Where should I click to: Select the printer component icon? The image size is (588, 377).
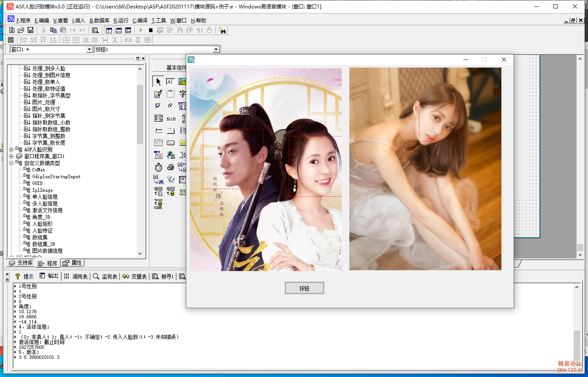coord(170,167)
